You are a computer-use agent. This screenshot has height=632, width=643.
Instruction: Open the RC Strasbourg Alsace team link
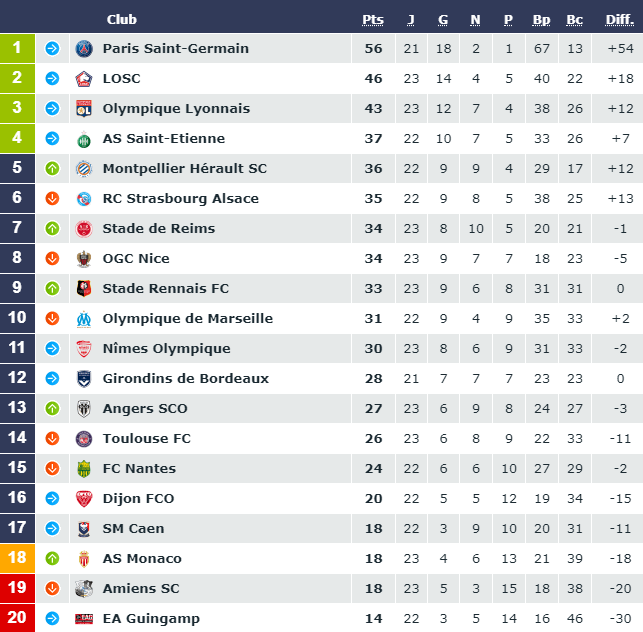pyautogui.click(x=180, y=198)
